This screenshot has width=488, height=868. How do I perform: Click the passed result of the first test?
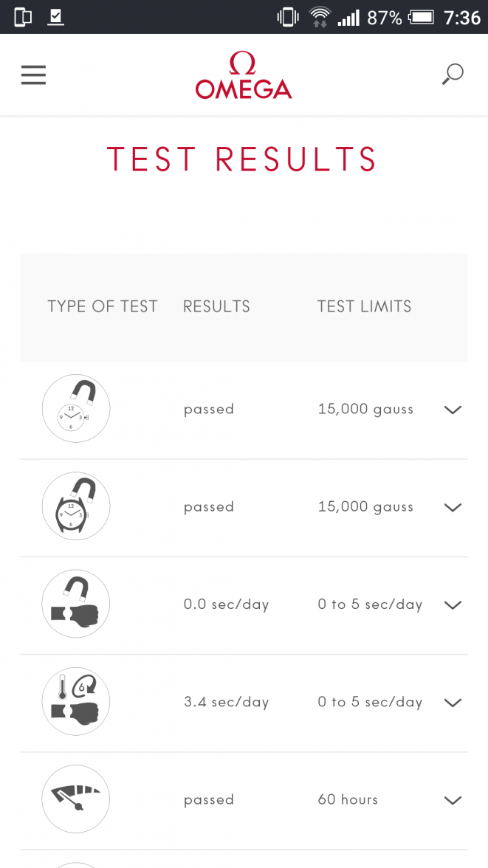[209, 409]
